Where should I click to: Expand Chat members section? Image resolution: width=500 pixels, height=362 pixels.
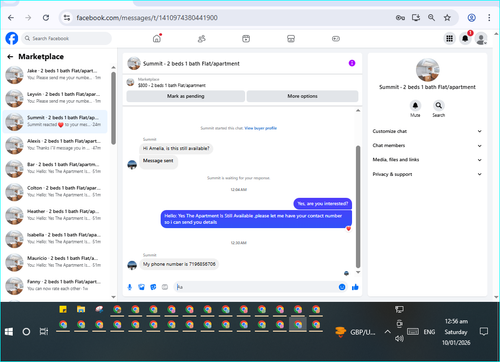point(427,146)
